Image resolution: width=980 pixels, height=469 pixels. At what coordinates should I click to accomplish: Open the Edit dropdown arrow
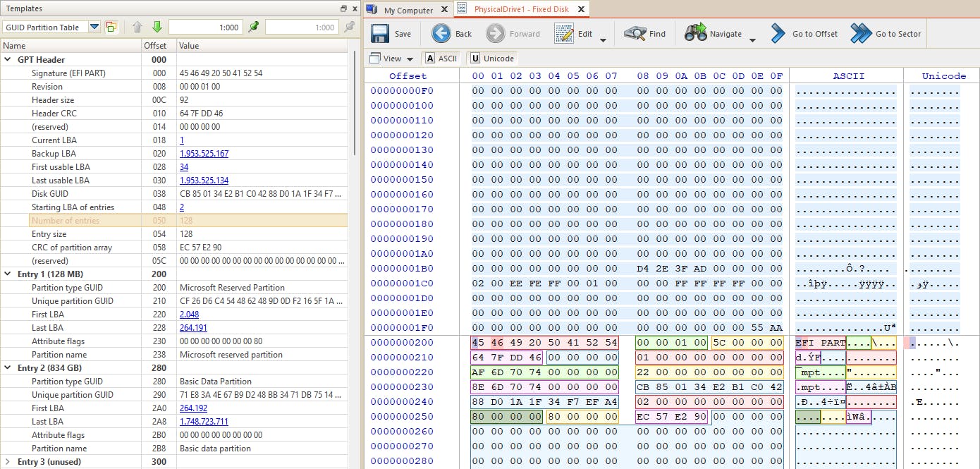[603, 40]
